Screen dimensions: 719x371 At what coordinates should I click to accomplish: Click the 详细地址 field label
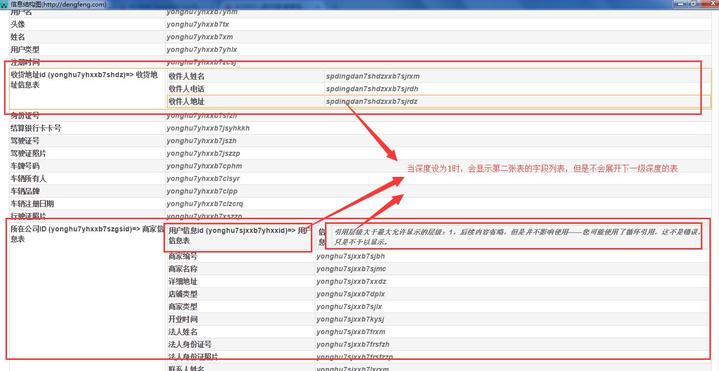(x=183, y=281)
